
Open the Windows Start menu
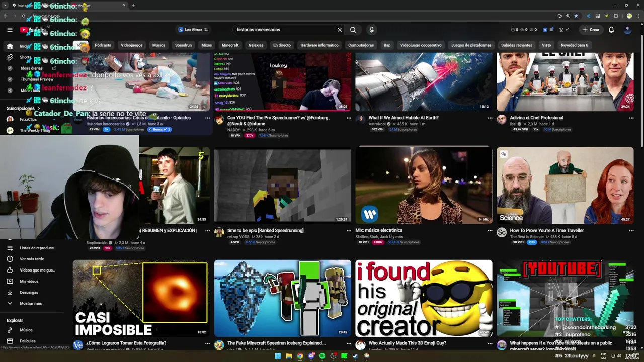tap(278, 356)
